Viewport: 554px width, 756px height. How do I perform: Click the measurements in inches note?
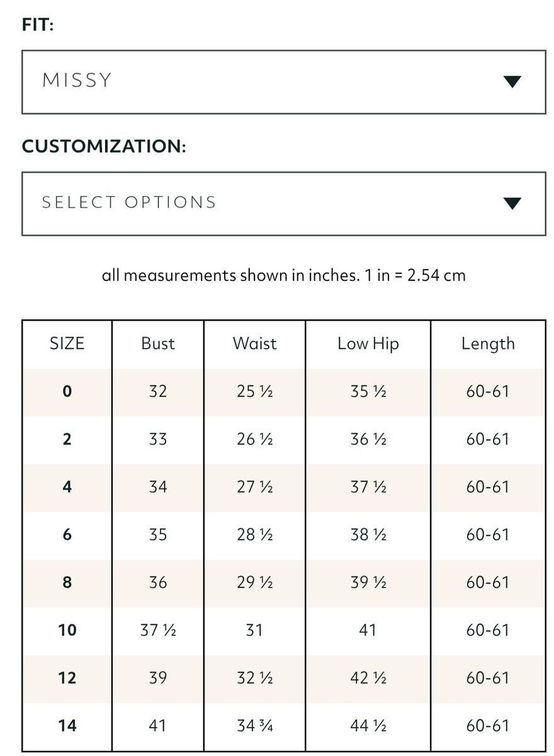(283, 275)
